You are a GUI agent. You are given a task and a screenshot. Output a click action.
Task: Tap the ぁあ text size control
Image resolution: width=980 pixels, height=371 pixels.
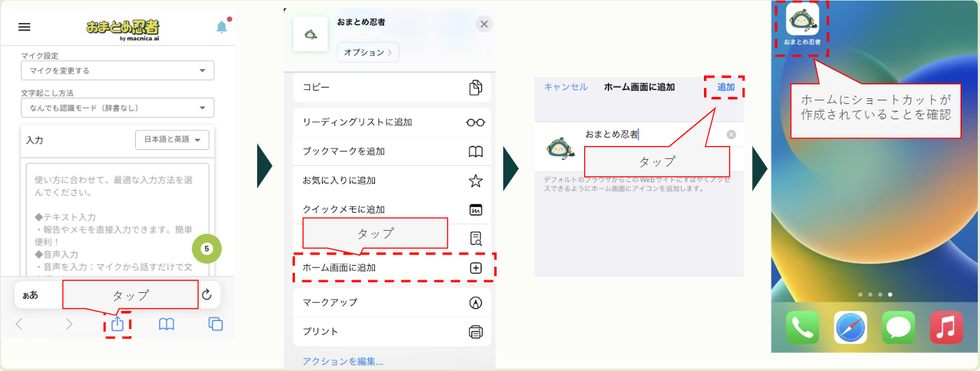coord(31,295)
